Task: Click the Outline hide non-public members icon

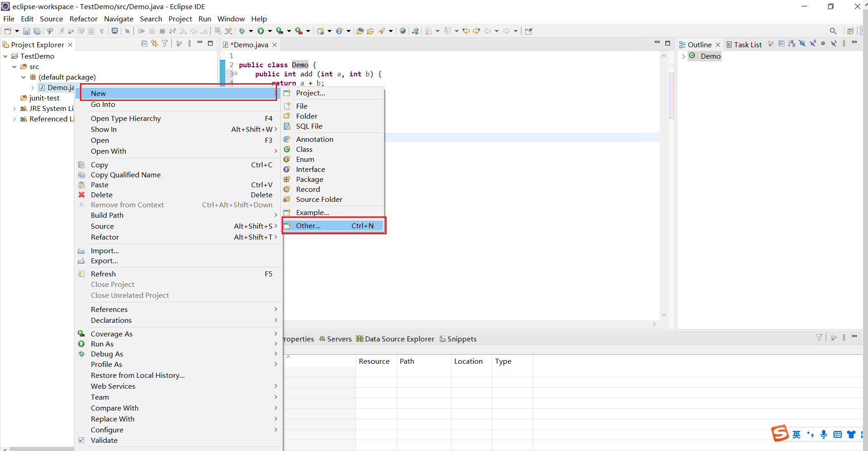Action: [823, 44]
